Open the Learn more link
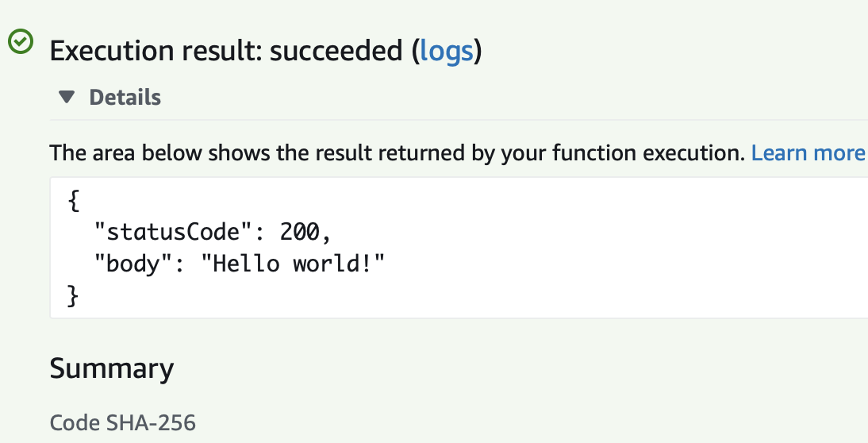Image resolution: width=868 pixels, height=443 pixels. [808, 153]
